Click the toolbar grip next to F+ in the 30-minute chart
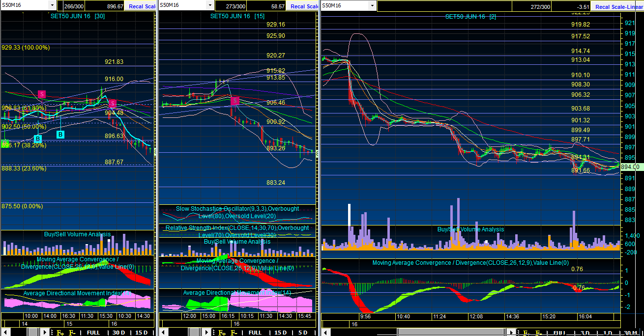 click(52, 333)
